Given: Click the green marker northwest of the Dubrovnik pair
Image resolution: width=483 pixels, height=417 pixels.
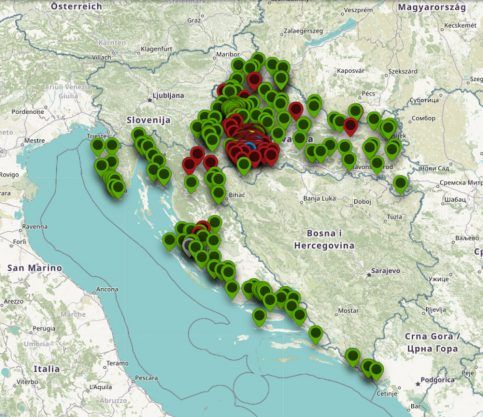Looking at the screenshot, I should click(353, 357).
